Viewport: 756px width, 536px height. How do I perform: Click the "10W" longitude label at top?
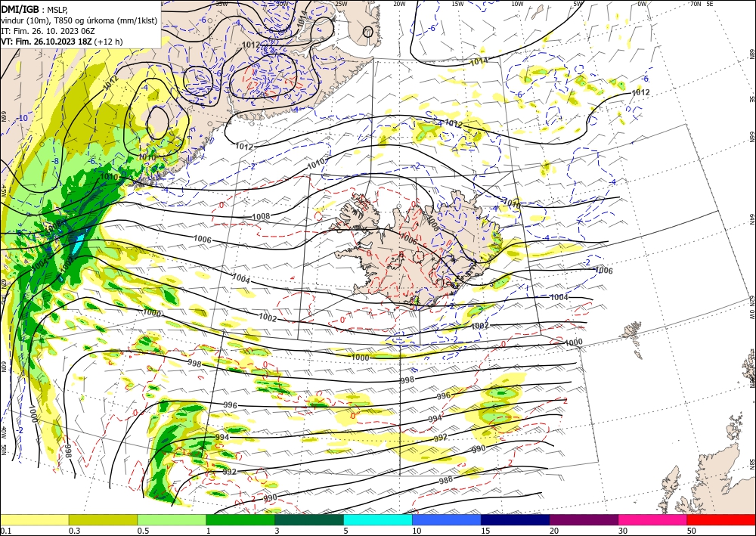point(517,4)
